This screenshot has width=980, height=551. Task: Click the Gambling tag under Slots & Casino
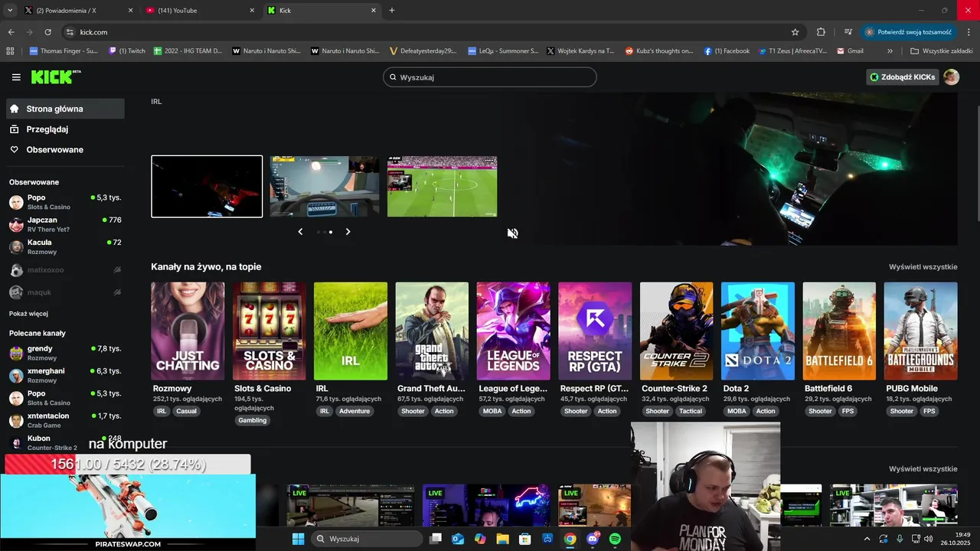click(x=252, y=420)
